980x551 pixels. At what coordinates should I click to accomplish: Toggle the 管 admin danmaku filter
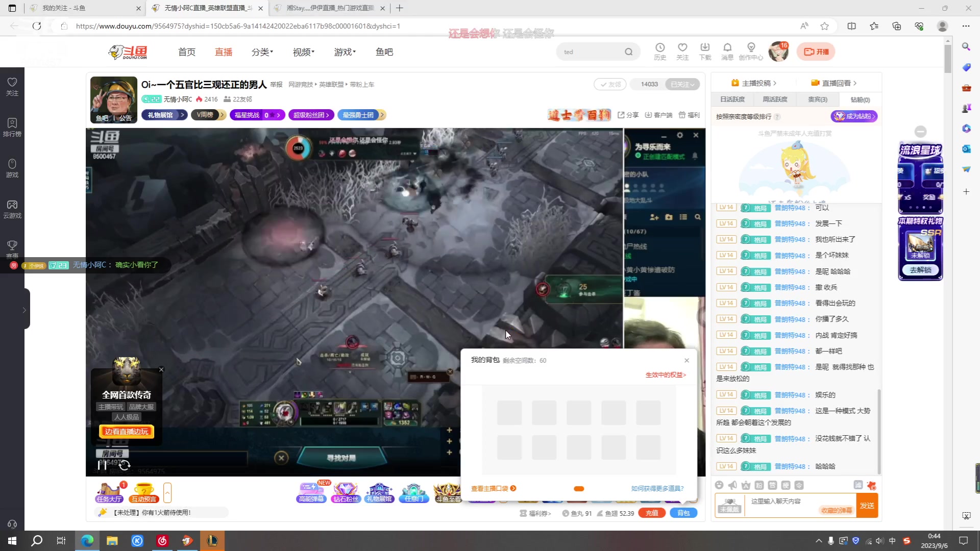pos(772,485)
